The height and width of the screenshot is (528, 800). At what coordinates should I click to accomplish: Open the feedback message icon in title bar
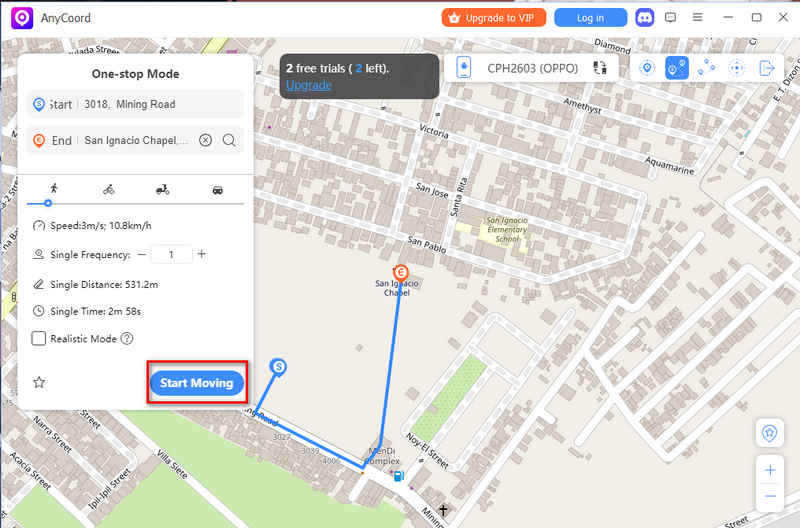[x=670, y=18]
